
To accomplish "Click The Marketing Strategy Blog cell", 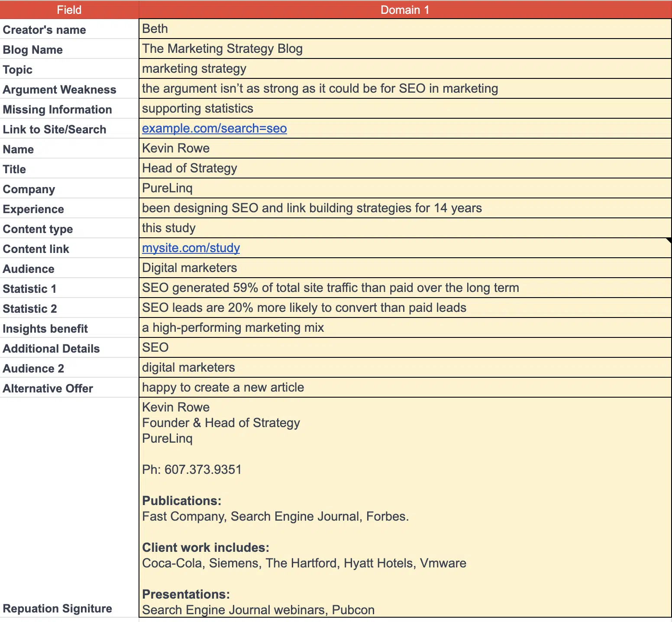I will pos(405,49).
